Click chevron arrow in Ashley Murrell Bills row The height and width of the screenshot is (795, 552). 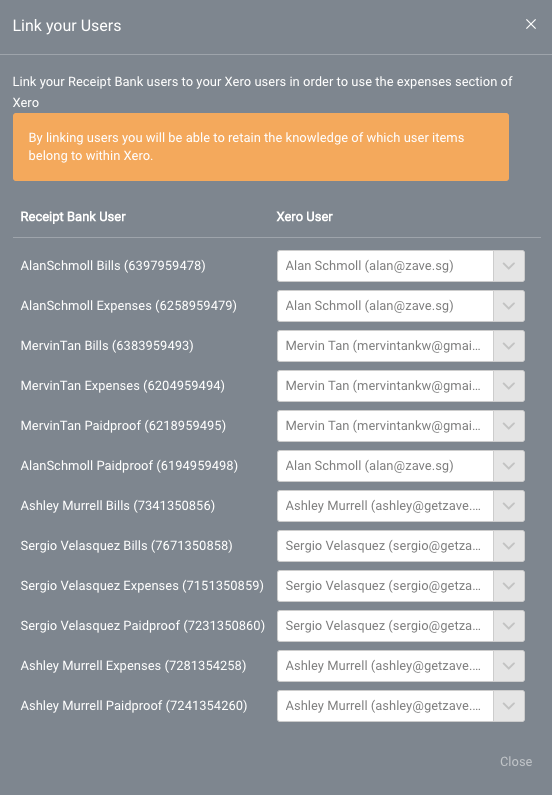[x=509, y=506]
